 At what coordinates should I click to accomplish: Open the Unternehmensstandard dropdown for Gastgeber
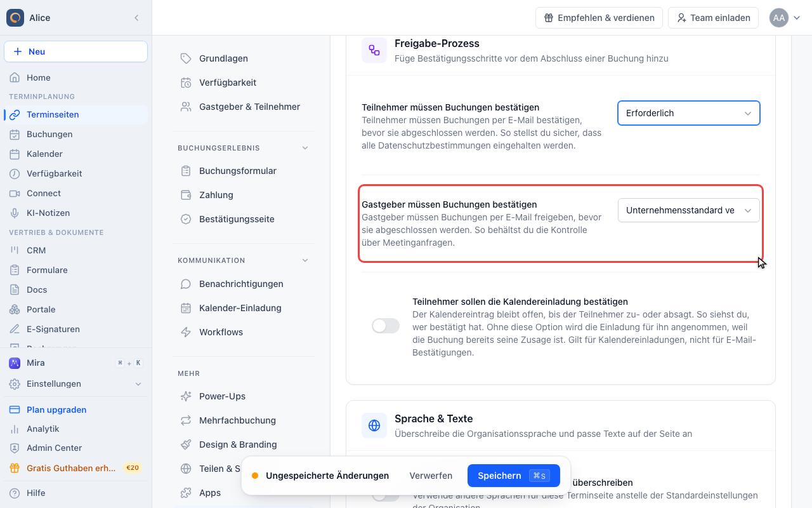point(689,210)
